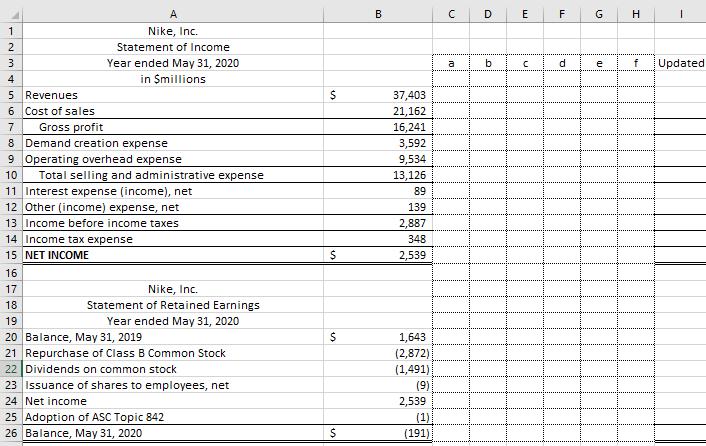706x446 pixels.
Task: Select row 22 header
Action: (x=11, y=369)
